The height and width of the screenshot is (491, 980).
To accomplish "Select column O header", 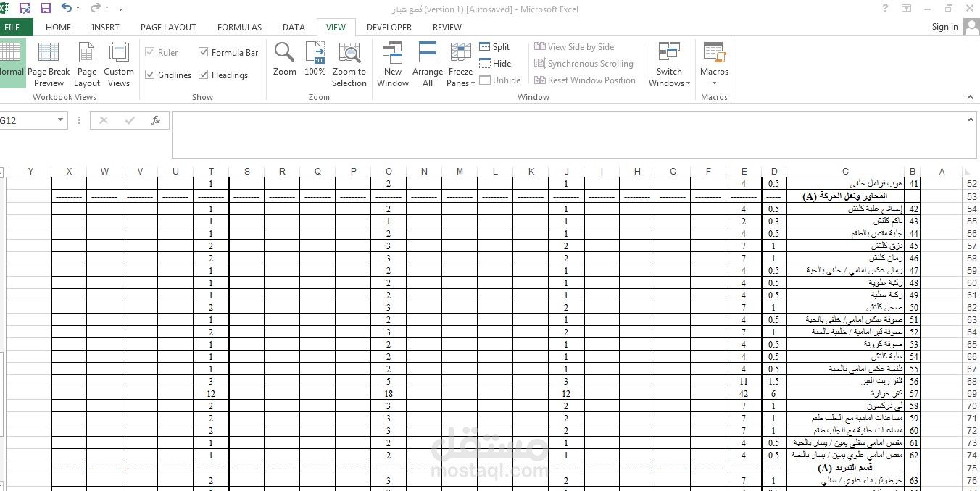I will pyautogui.click(x=389, y=172).
